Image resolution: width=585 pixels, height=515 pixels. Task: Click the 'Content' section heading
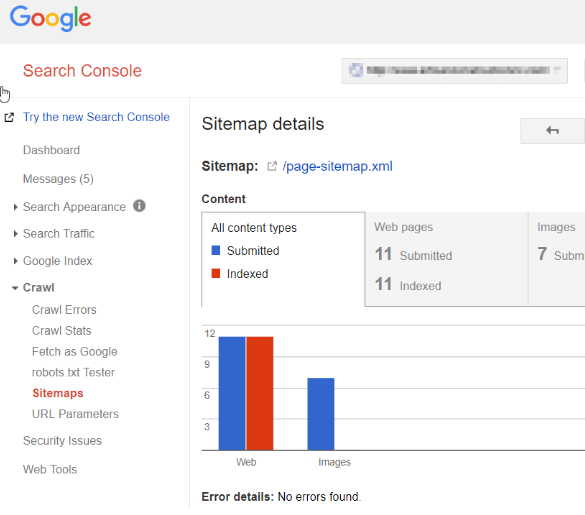223,199
